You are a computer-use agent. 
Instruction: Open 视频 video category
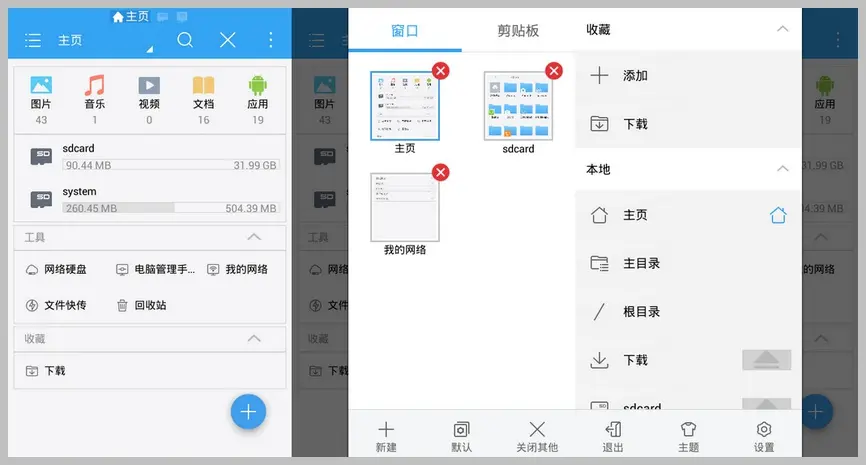[x=149, y=100]
